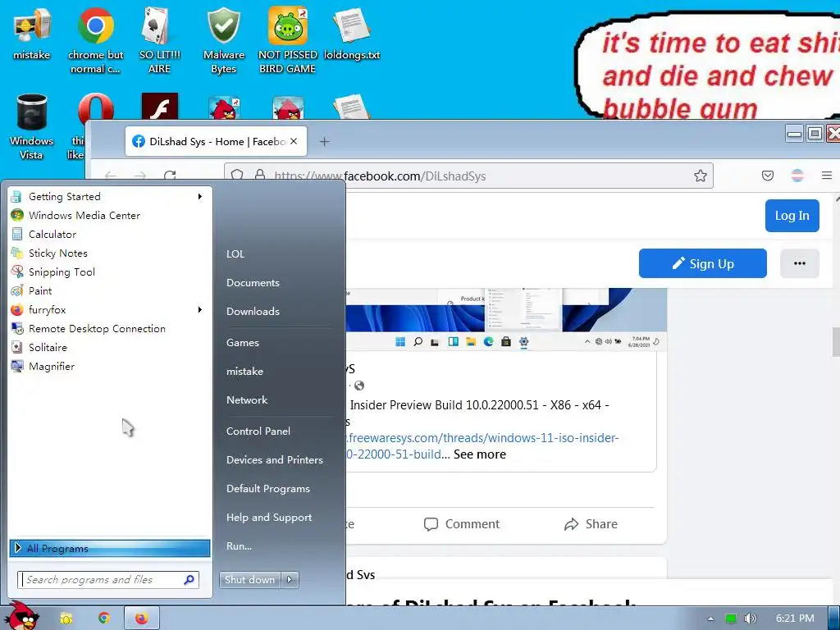
Task: Select DiLshad Sys Facebook tab
Action: (216, 141)
